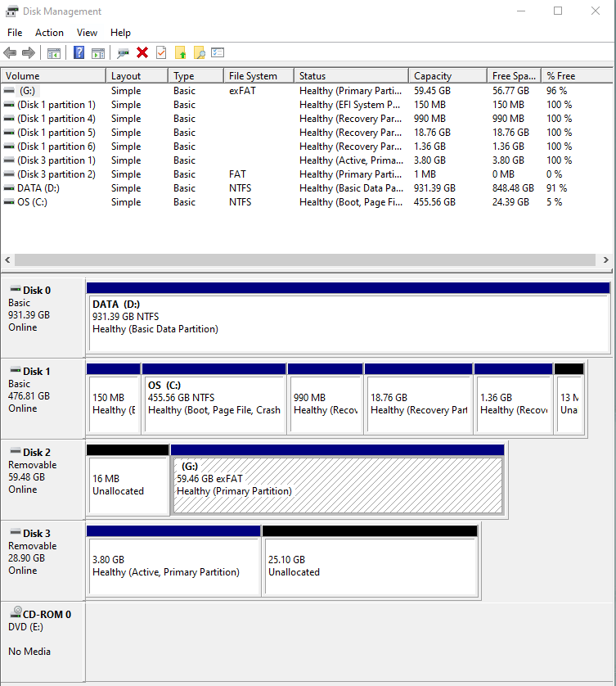Sort by the Layout column header
The image size is (616, 686).
click(x=137, y=75)
